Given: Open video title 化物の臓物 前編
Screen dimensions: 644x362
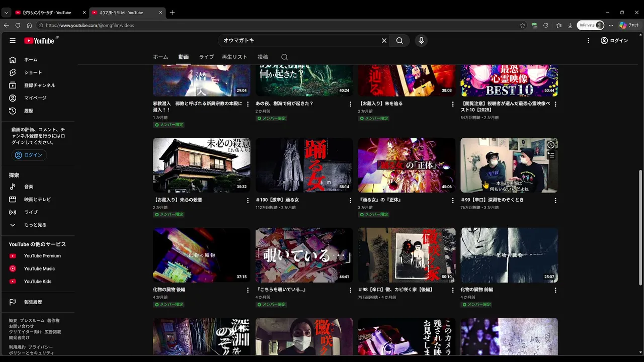Looking at the screenshot, I should 476,290.
